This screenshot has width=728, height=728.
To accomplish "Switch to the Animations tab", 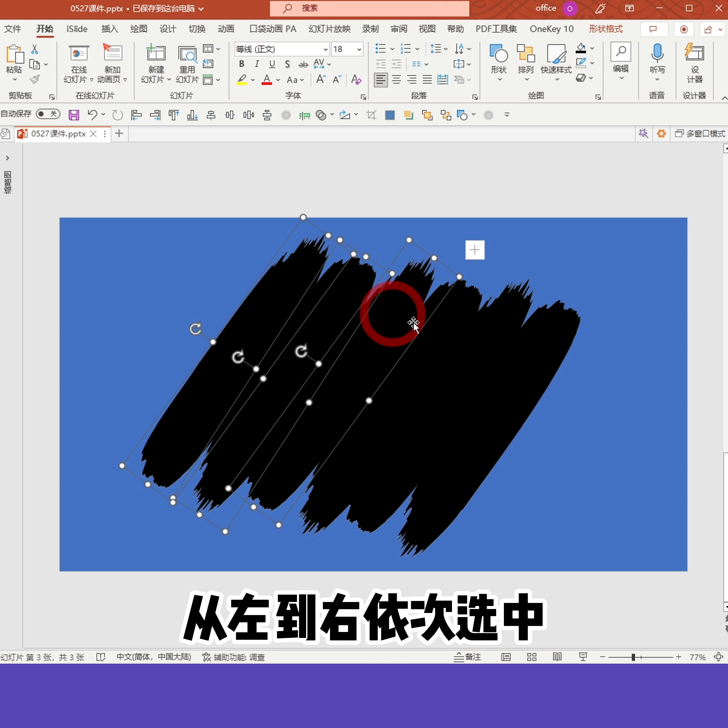I will tap(226, 29).
